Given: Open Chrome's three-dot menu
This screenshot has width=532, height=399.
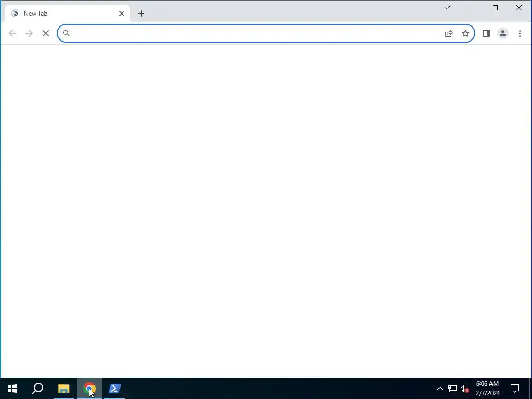Looking at the screenshot, I should (520, 33).
